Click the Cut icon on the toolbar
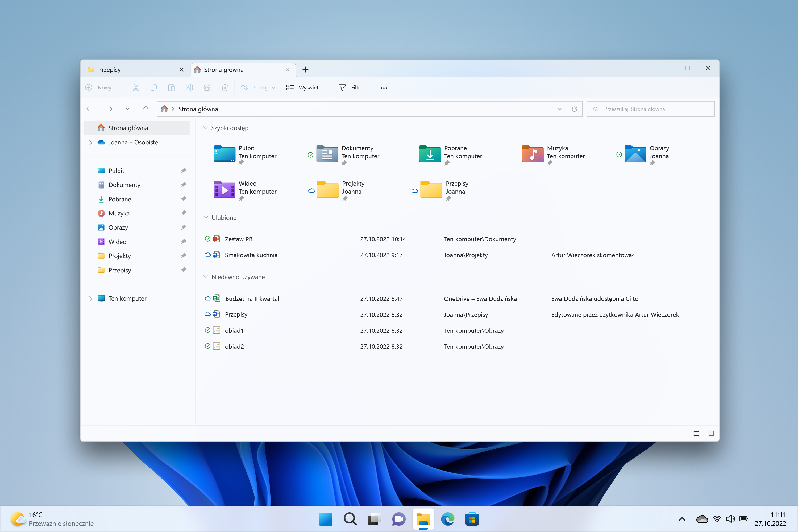This screenshot has width=798, height=532. pyautogui.click(x=136, y=88)
